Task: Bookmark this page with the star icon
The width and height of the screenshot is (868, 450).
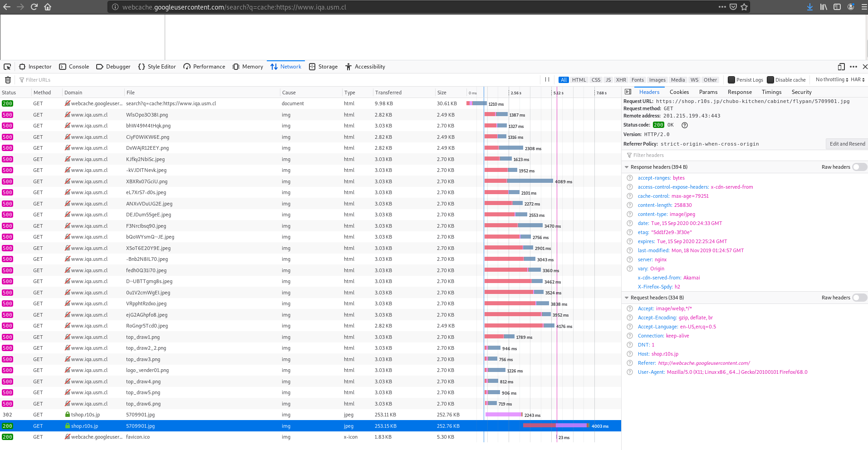Action: (x=744, y=7)
